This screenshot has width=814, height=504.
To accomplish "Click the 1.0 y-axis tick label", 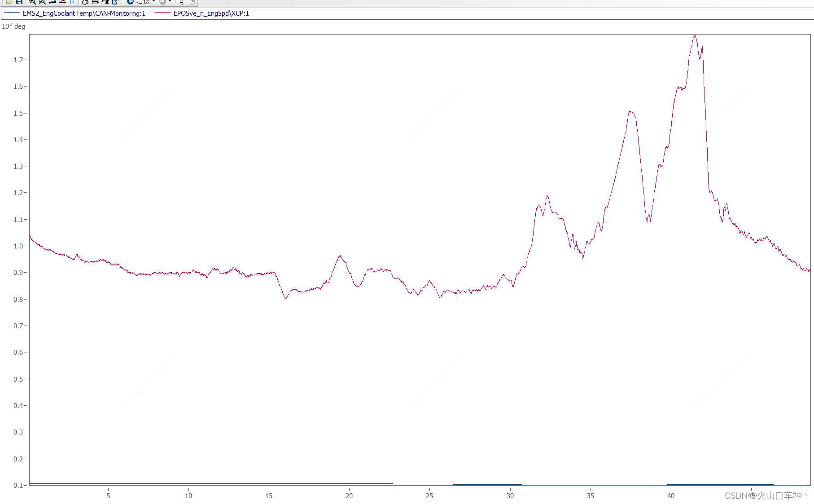I will (18, 246).
